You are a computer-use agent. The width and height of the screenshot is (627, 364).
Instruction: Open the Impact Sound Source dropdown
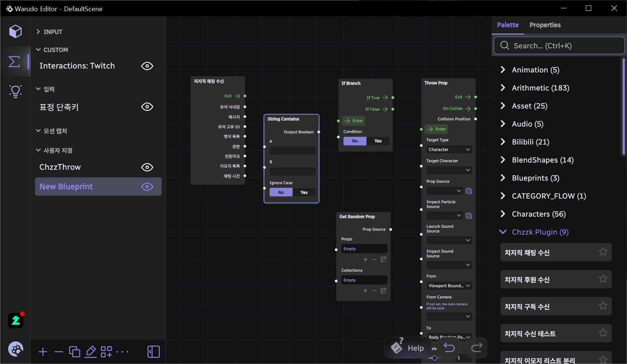(449, 265)
